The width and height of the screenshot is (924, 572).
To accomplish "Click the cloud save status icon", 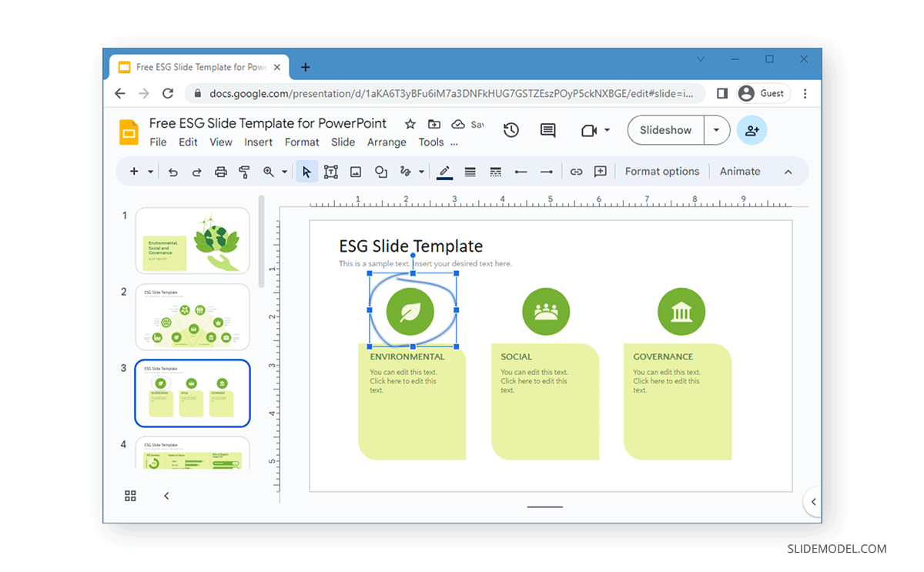I will [x=458, y=124].
